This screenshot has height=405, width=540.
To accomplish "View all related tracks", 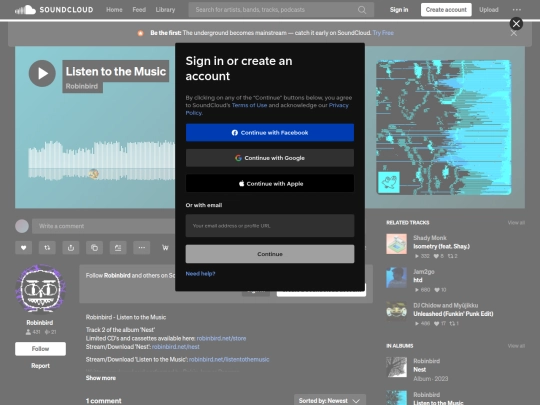I will [516, 222].
